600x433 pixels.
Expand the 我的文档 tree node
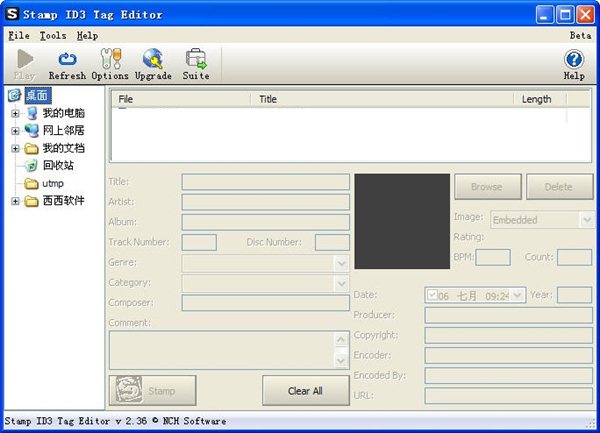pyautogui.click(x=15, y=148)
